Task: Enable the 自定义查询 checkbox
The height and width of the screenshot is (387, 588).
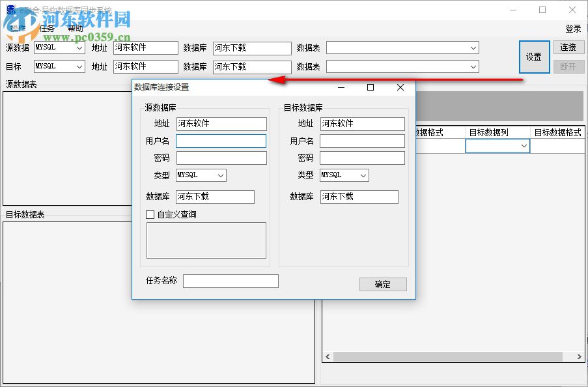Action: click(x=150, y=214)
